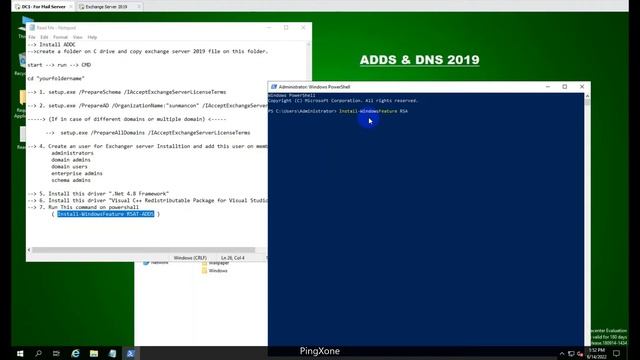Click the Notepad horizontal scrollbar left arrow
The height and width of the screenshot is (360, 640).
click(29, 250)
